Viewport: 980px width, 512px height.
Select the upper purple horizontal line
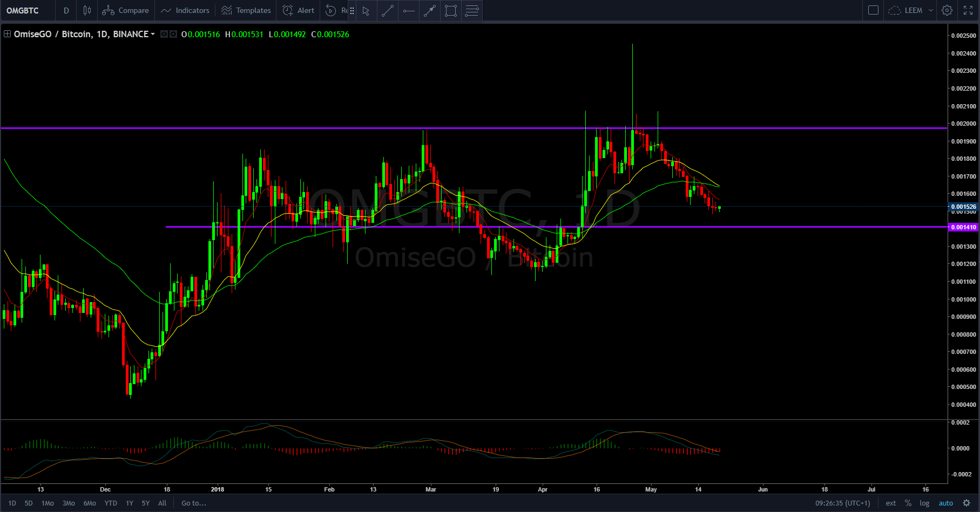pos(474,128)
